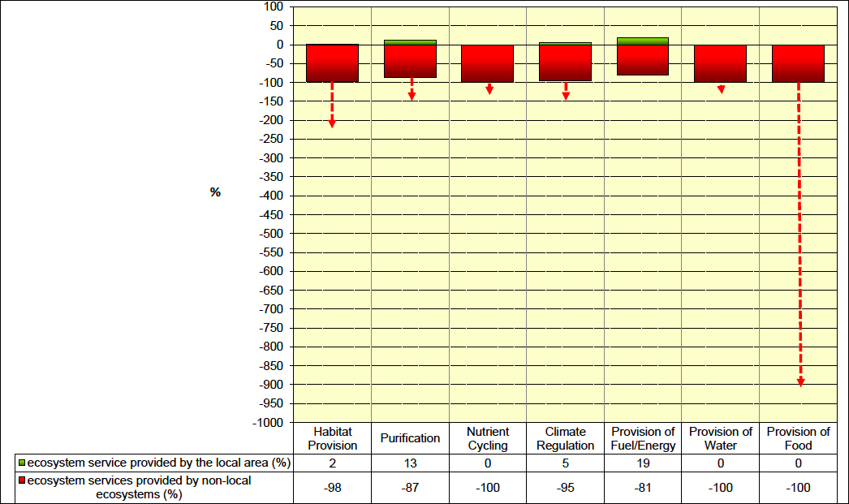Click the Climate Regulation category label
Viewport: 849px width, 504px height.
click(x=565, y=438)
